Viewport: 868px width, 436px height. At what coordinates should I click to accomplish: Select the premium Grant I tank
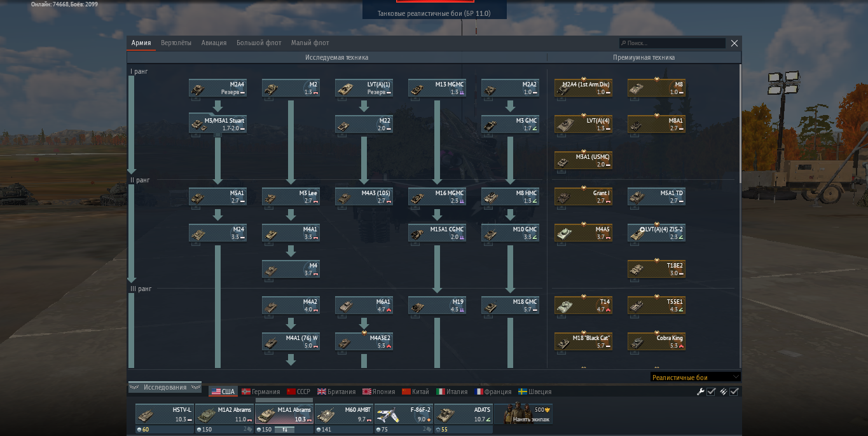(583, 196)
